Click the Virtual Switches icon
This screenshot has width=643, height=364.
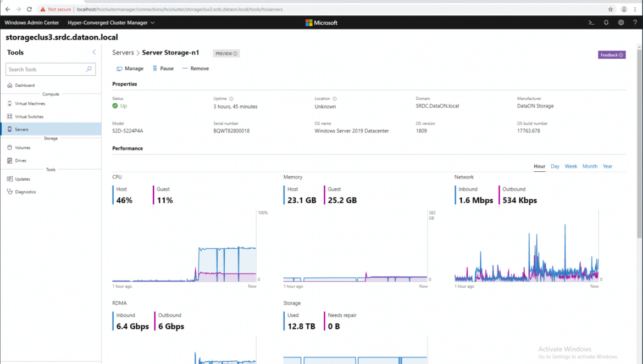click(10, 116)
